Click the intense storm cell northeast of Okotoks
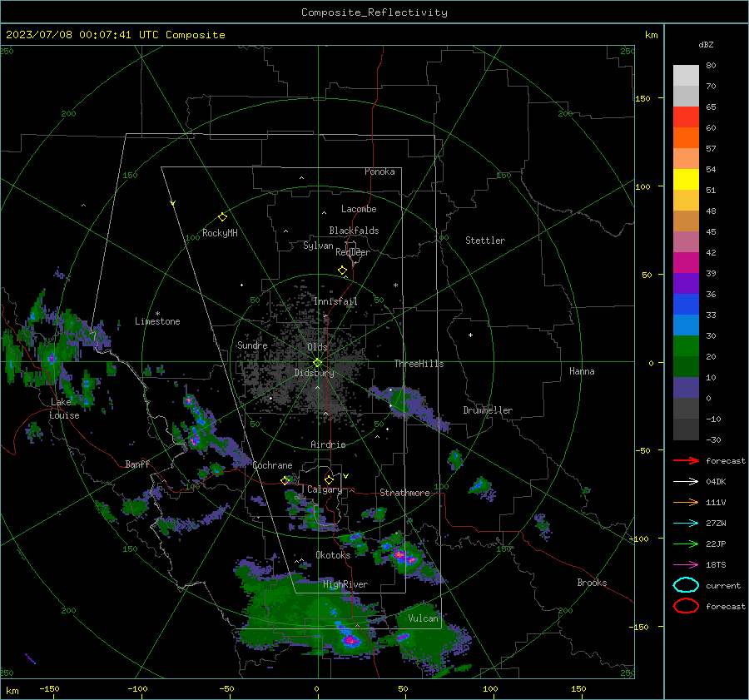This screenshot has height=700, width=749. point(404,556)
